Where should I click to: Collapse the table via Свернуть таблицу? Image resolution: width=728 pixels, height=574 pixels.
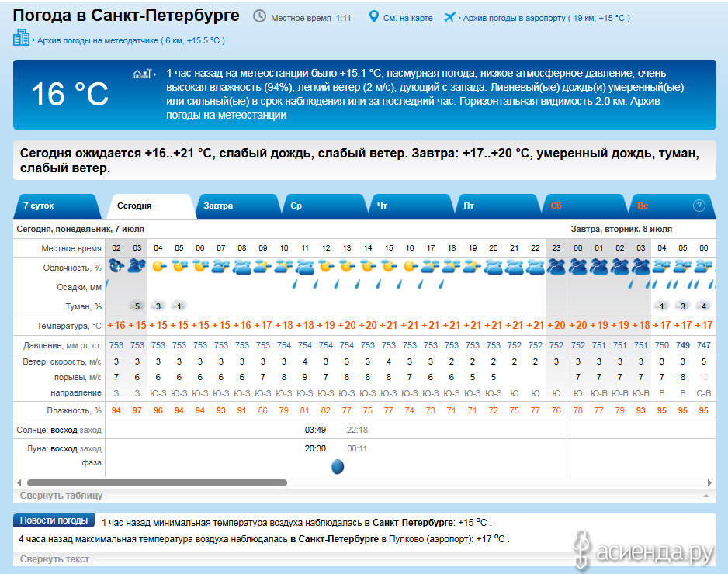[x=61, y=496]
